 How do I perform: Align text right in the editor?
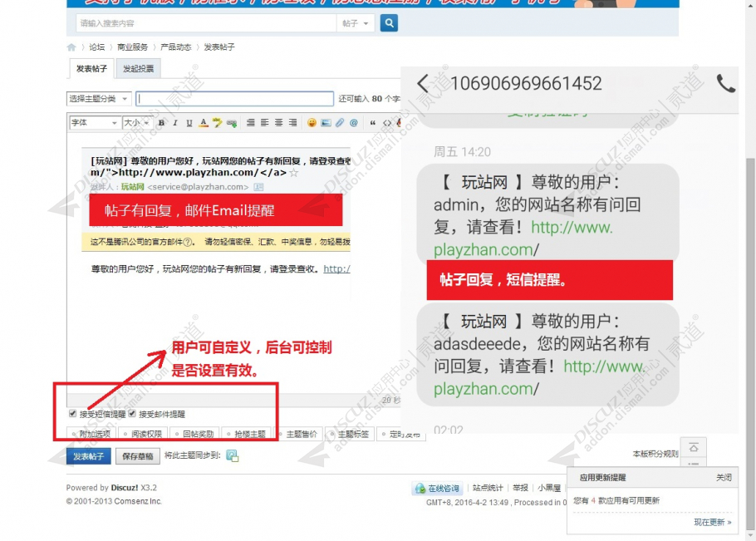point(292,123)
